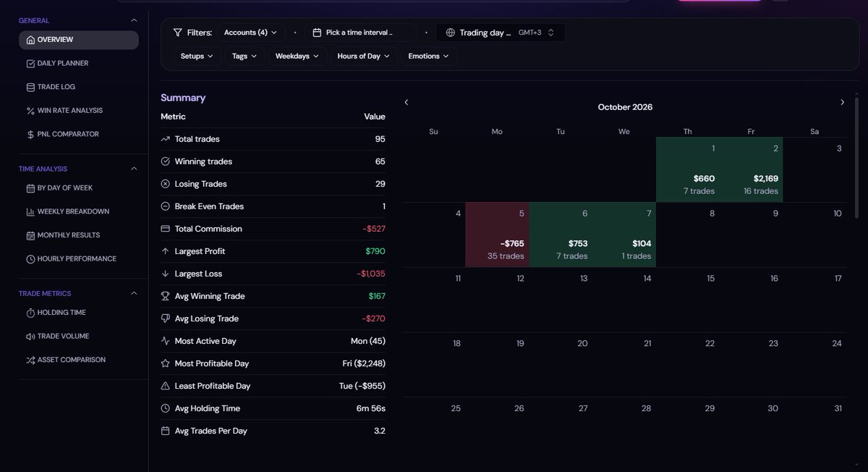Collapse the Trade Metrics section chevron

134,293
